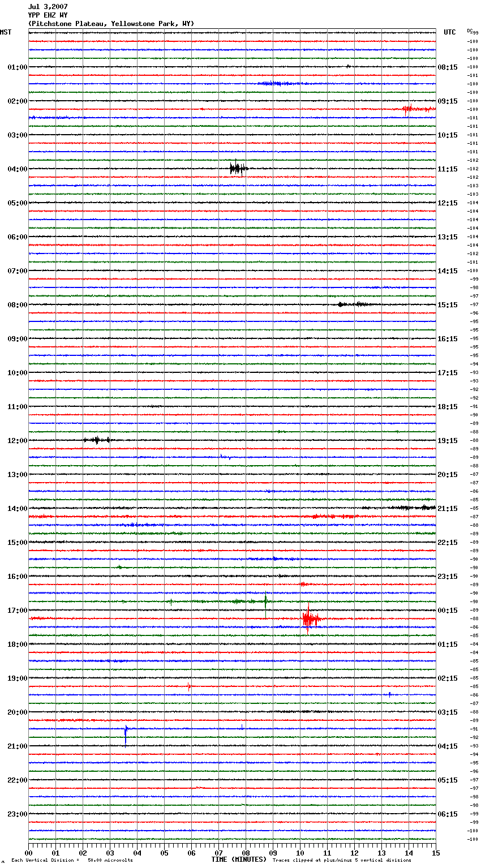
Task: Select the 23:00 MST time label
Action: coord(18,814)
